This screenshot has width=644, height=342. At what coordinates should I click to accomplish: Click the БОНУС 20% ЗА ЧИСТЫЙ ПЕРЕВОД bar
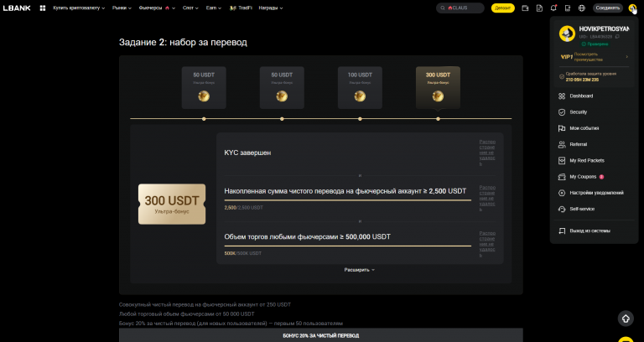click(321, 335)
